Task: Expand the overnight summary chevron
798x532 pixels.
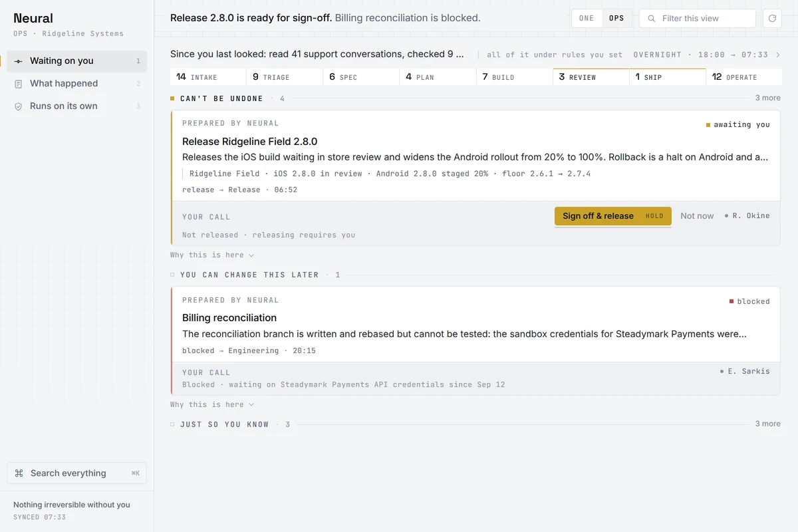Action: pyautogui.click(x=778, y=55)
